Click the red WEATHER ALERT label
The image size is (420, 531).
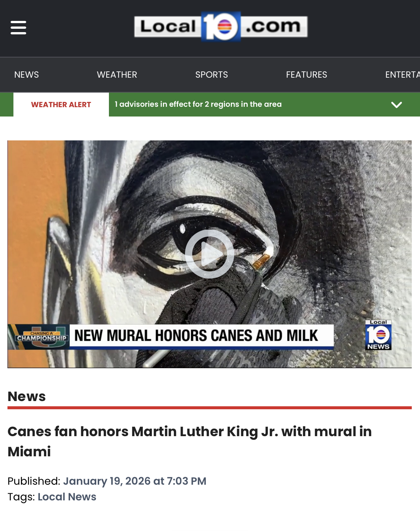61,105
